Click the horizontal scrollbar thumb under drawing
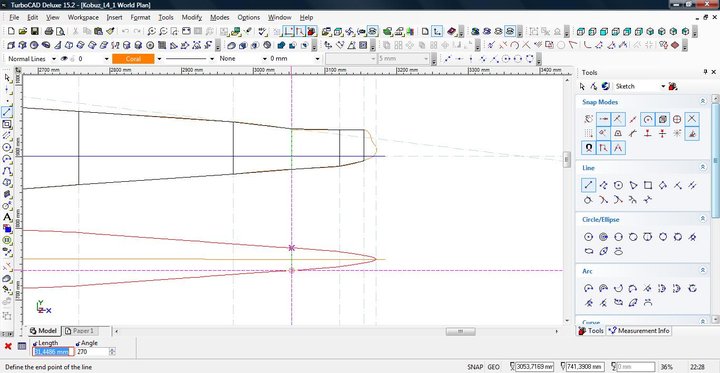The width and height of the screenshot is (720, 373). 460,331
